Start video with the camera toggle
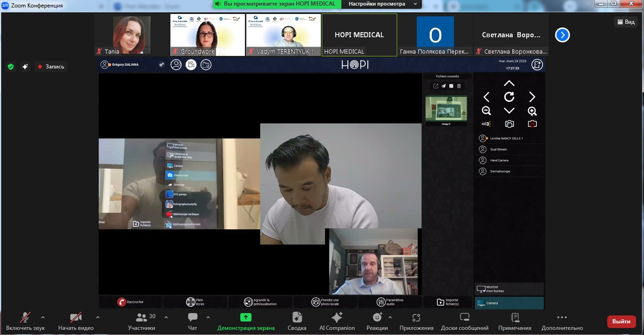This screenshot has height=335, width=644. (75, 318)
